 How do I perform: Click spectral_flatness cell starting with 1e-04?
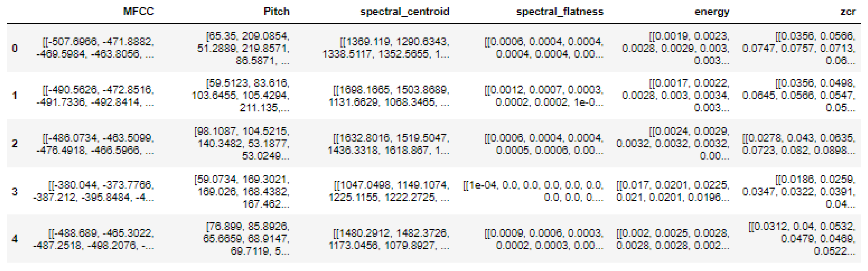pyautogui.click(x=533, y=191)
